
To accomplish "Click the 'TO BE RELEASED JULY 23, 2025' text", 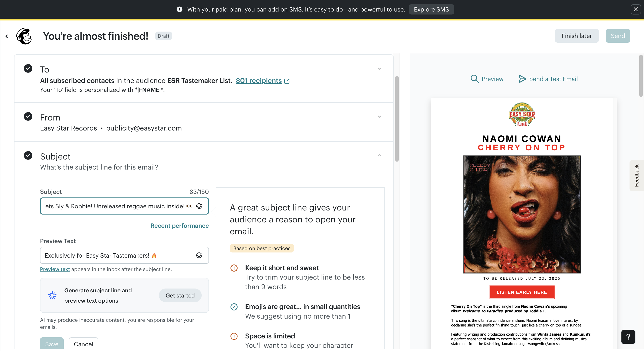I will pos(522,278).
